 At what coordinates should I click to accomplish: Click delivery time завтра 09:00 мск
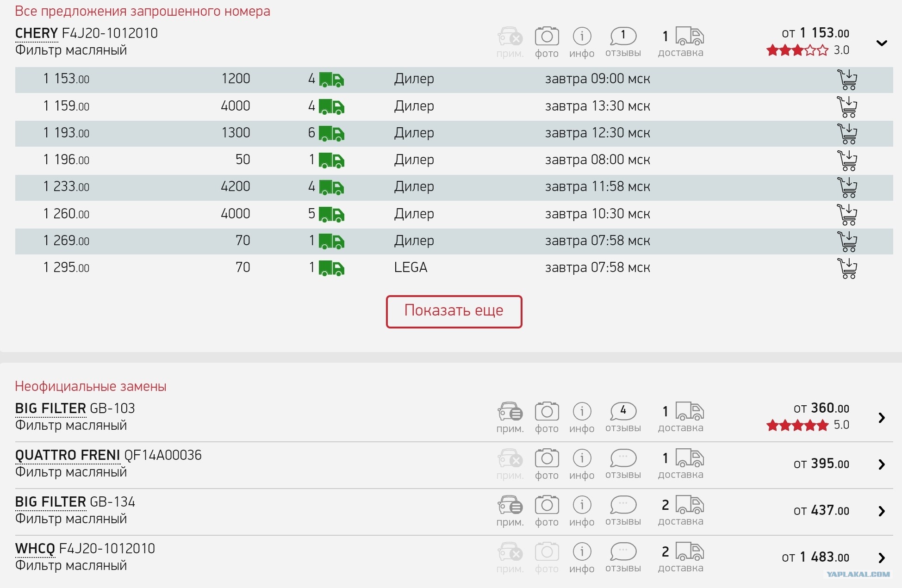(597, 79)
